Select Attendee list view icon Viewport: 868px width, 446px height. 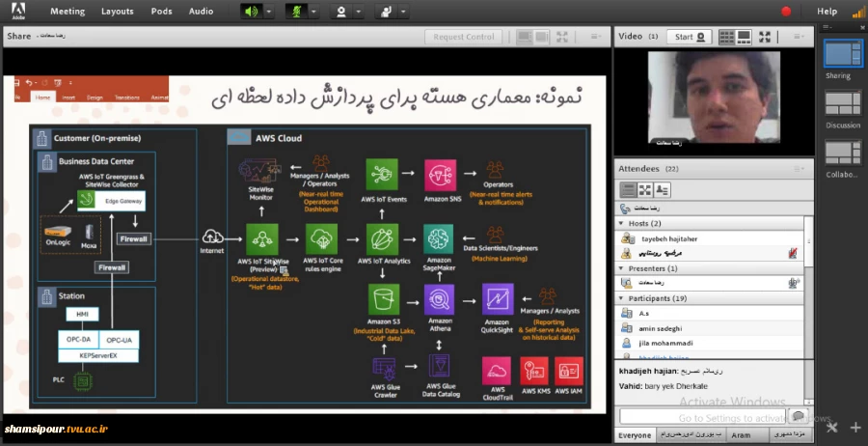(628, 190)
